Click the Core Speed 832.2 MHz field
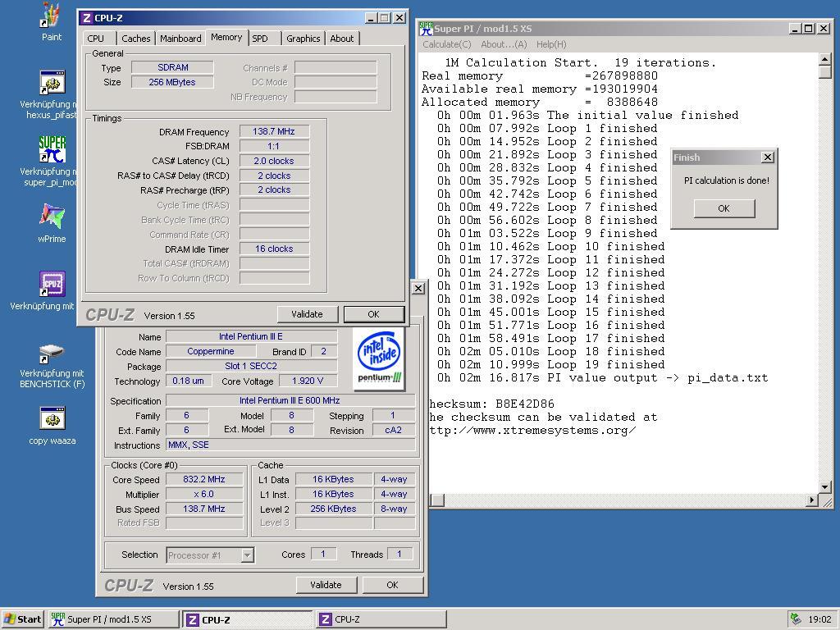This screenshot has width=840, height=630. (204, 479)
